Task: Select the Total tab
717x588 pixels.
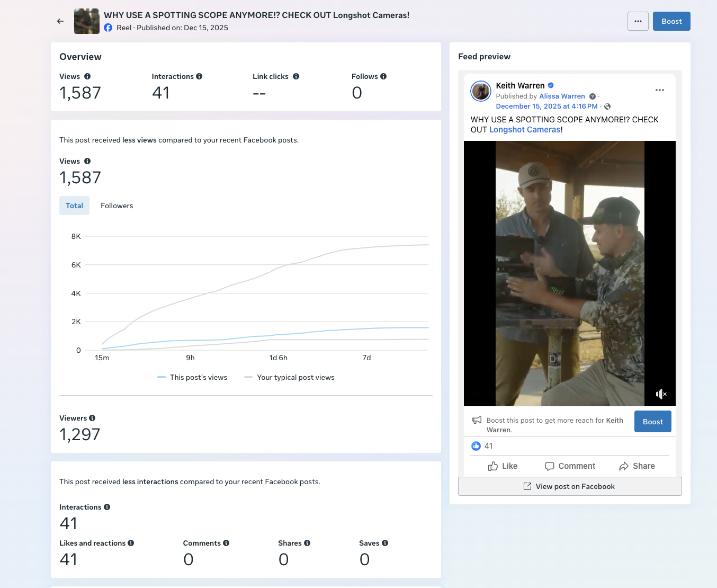Action: coord(74,206)
